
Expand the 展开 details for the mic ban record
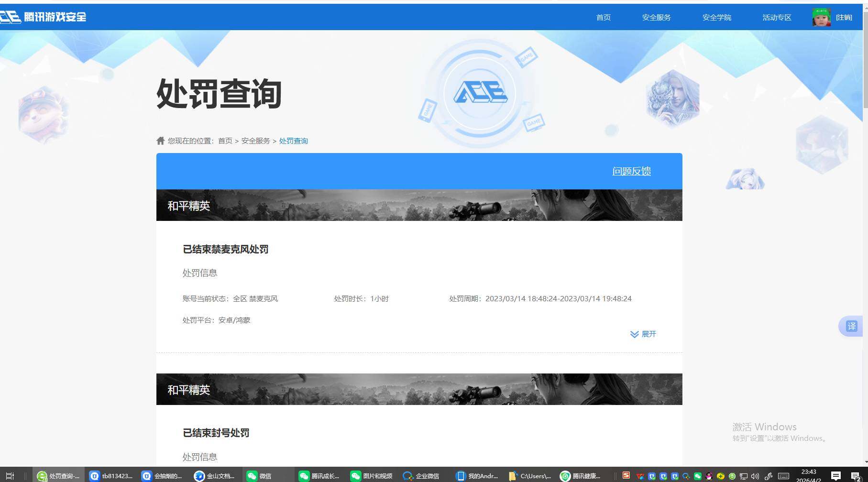649,334
